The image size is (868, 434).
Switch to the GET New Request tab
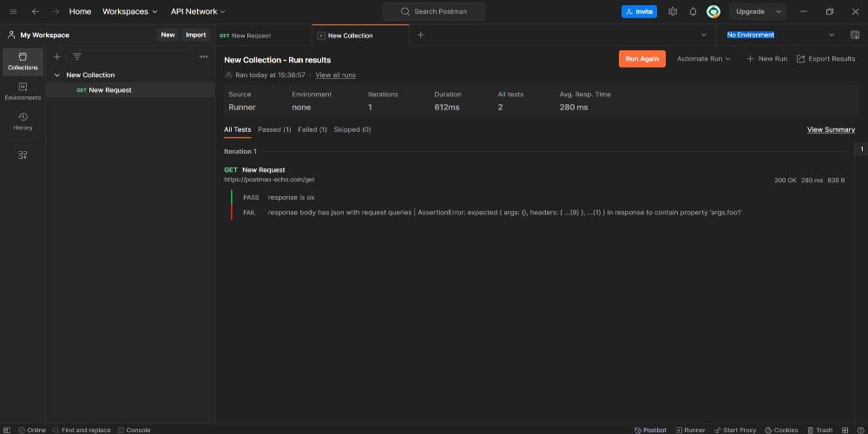pyautogui.click(x=263, y=35)
